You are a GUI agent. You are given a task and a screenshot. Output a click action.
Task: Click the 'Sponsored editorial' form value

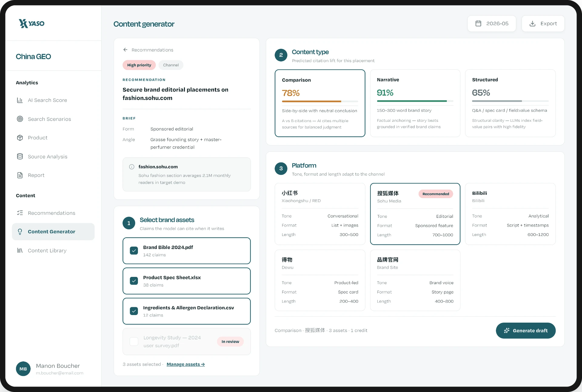click(x=172, y=129)
